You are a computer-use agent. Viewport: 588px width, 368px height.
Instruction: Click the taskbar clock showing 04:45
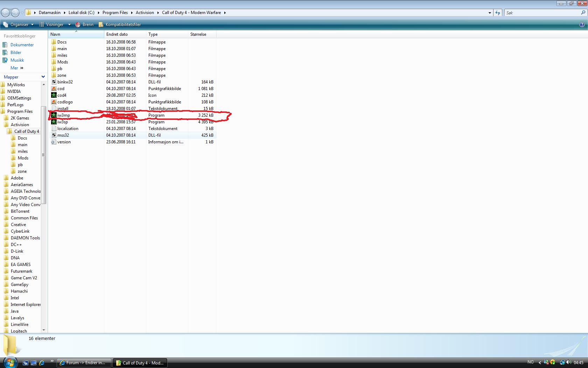point(579,363)
